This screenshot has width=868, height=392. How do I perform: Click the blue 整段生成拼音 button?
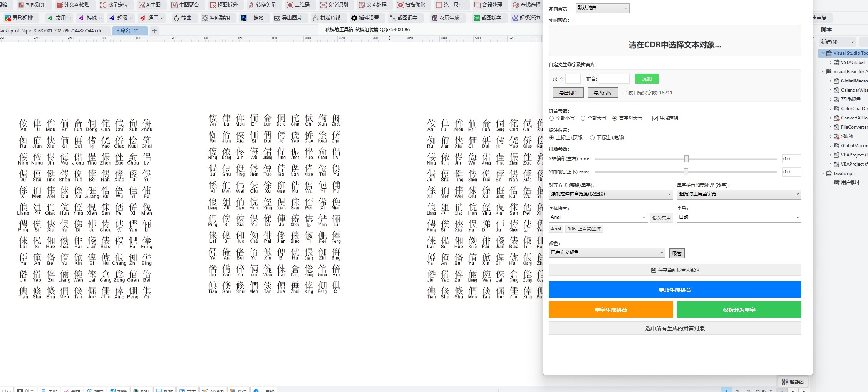[x=675, y=289]
